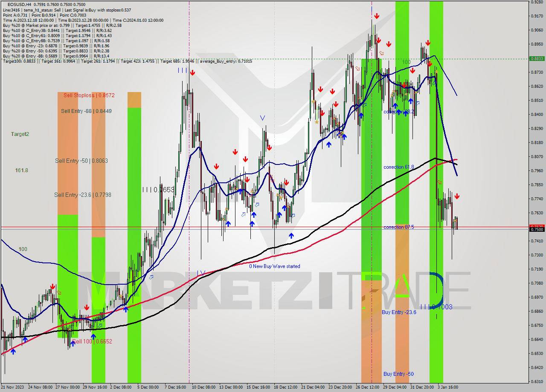Click the 'correction 38.2' label
Screen dimensions: 546x392
point(399,112)
